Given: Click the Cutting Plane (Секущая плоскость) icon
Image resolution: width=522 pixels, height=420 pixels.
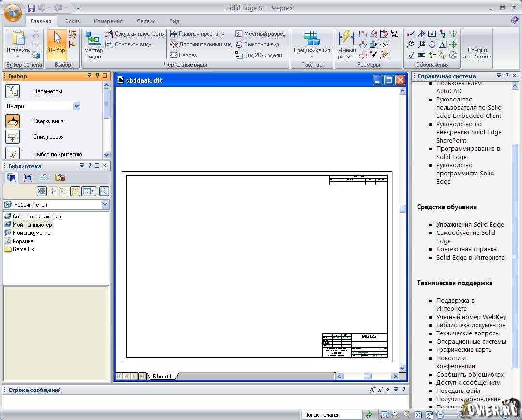Looking at the screenshot, I should point(109,34).
